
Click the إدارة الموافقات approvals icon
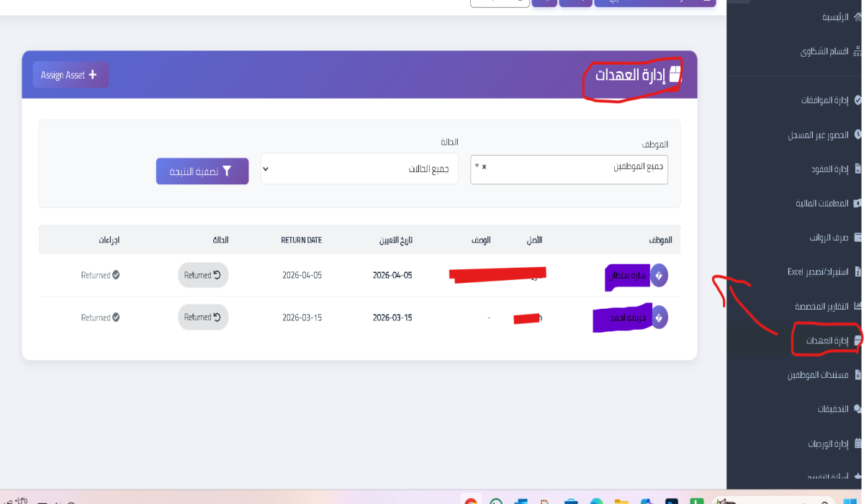pyautogui.click(x=857, y=100)
